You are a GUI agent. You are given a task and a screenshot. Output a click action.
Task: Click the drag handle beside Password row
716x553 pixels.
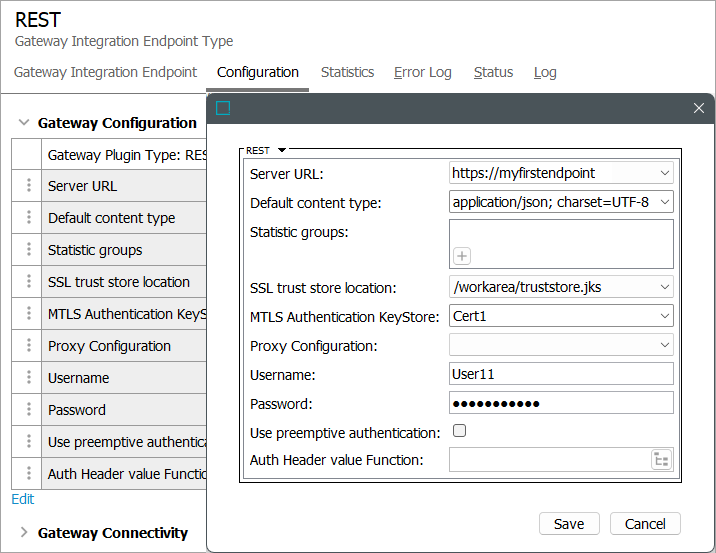(x=29, y=410)
